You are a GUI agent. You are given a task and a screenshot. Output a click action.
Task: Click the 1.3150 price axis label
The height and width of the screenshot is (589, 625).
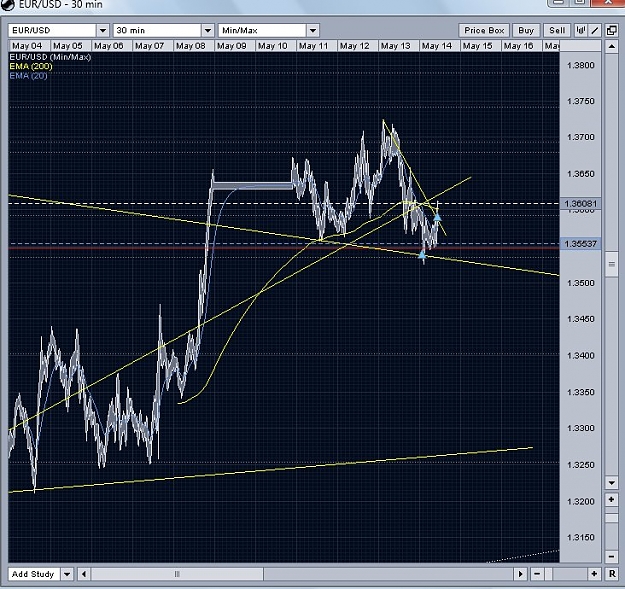tap(580, 537)
